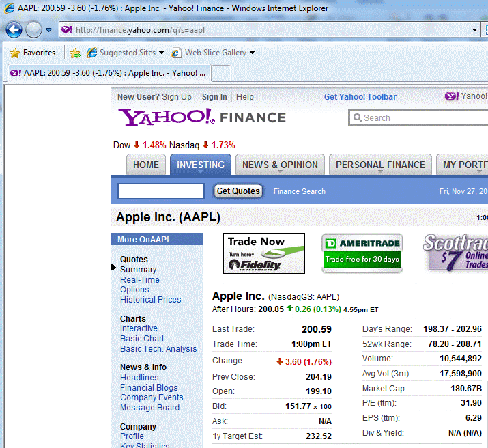Click Get Yahoo! Toolbar link
488x448 pixels.
coord(360,97)
